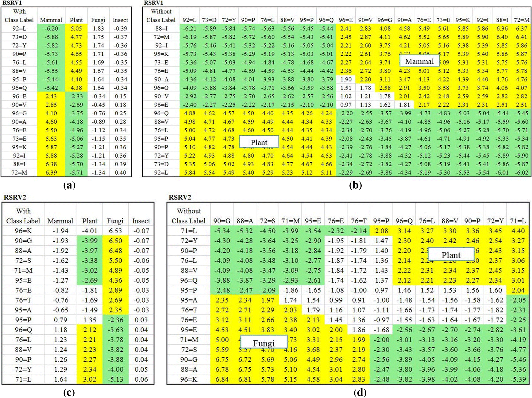Image resolution: width=532 pixels, height=398 pixels.
Task: Select the 71=L row label in table (c)
Action: pos(23,379)
